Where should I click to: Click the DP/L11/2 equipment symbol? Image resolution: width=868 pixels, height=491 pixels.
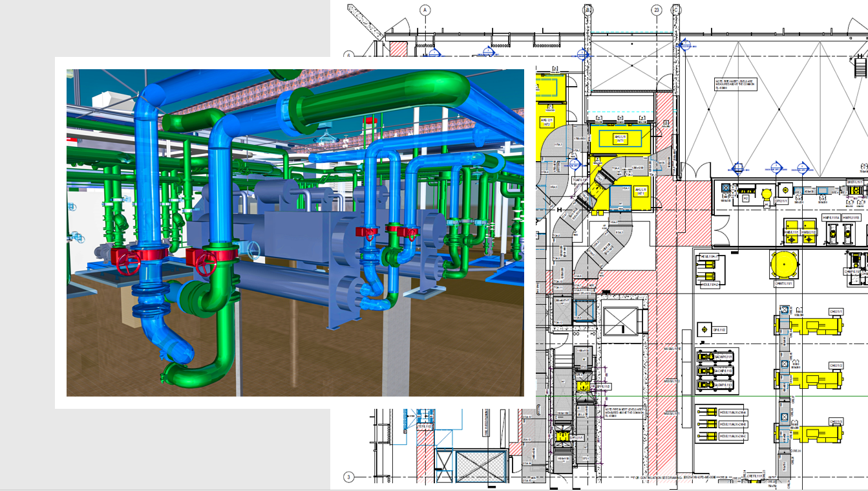704,329
